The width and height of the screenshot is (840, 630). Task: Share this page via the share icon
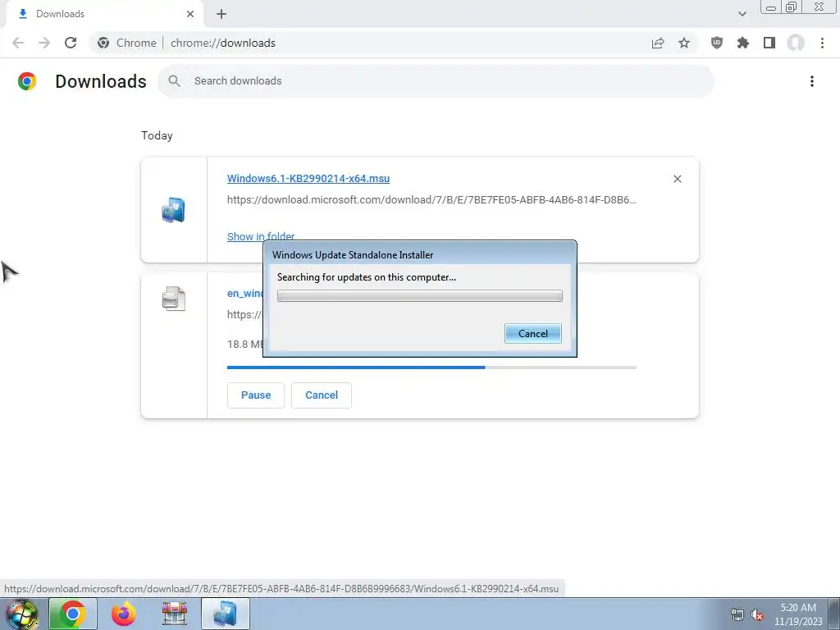click(x=658, y=43)
